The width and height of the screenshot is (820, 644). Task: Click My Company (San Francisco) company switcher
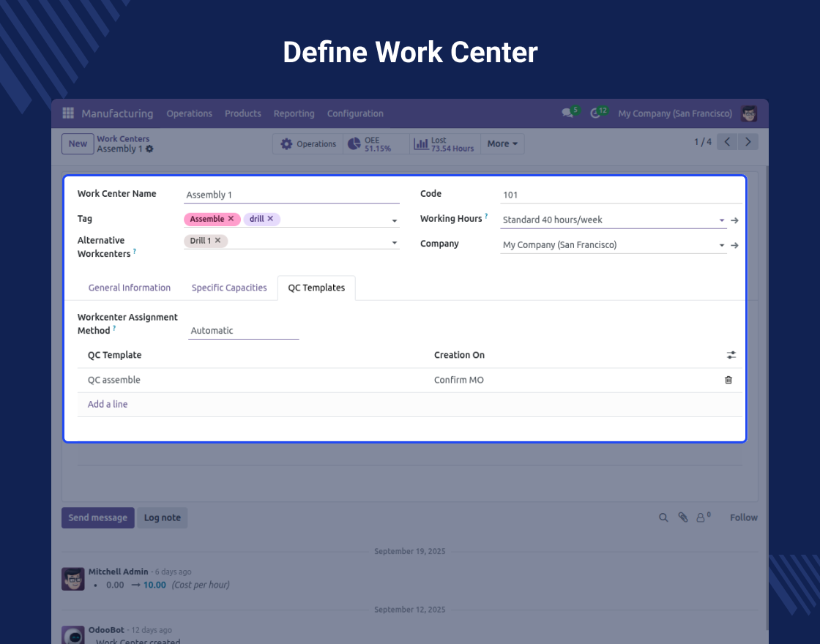(675, 113)
